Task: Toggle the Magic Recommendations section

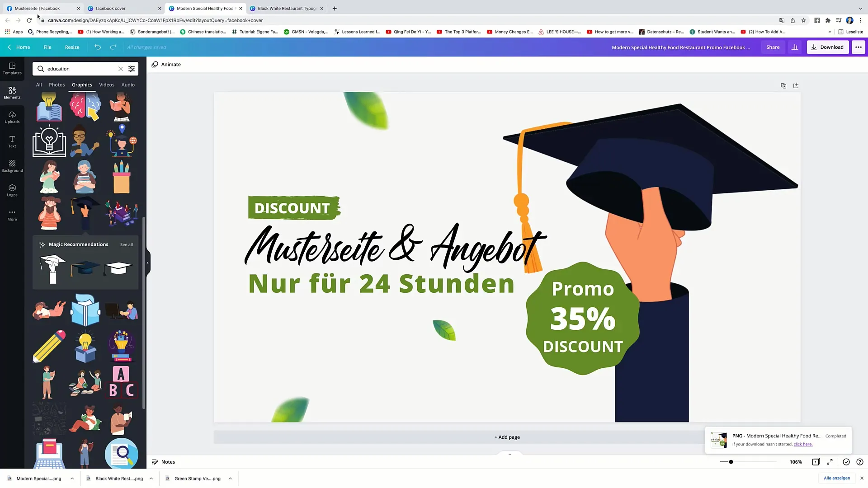Action: coord(78,244)
